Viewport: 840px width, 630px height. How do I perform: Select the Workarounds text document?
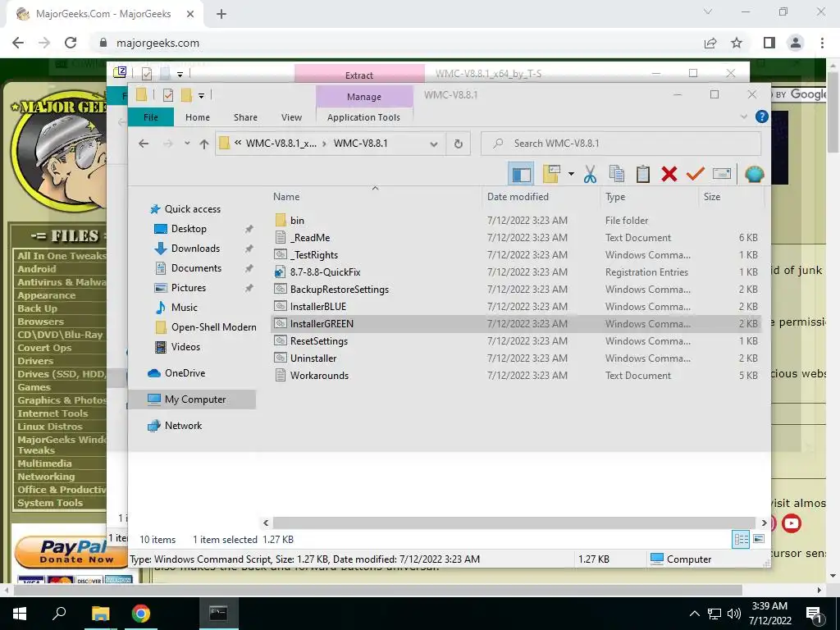pos(319,375)
